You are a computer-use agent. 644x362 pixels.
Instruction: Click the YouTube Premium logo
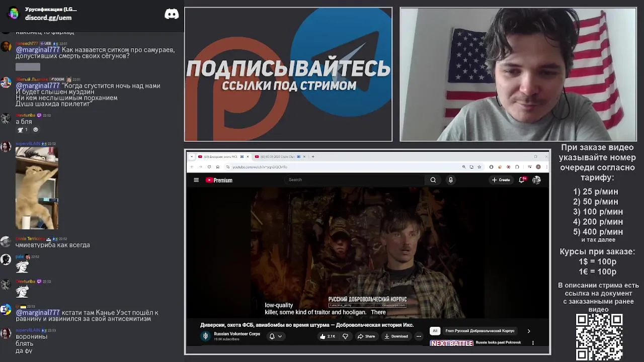[219, 180]
